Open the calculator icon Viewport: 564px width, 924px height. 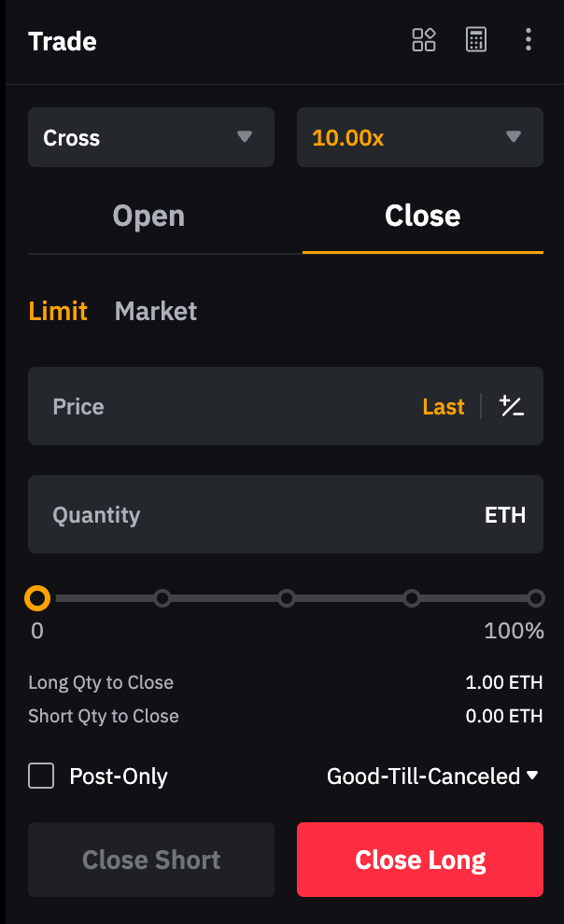476,40
